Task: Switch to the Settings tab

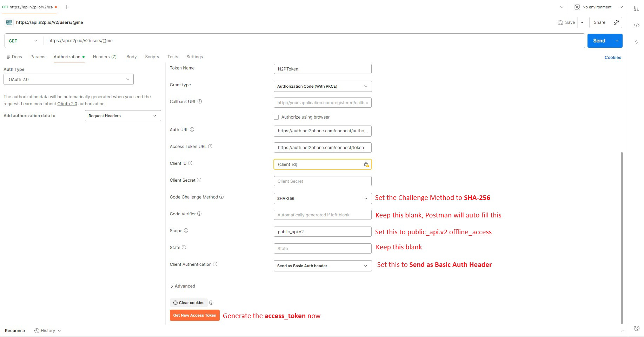Action: pos(195,57)
